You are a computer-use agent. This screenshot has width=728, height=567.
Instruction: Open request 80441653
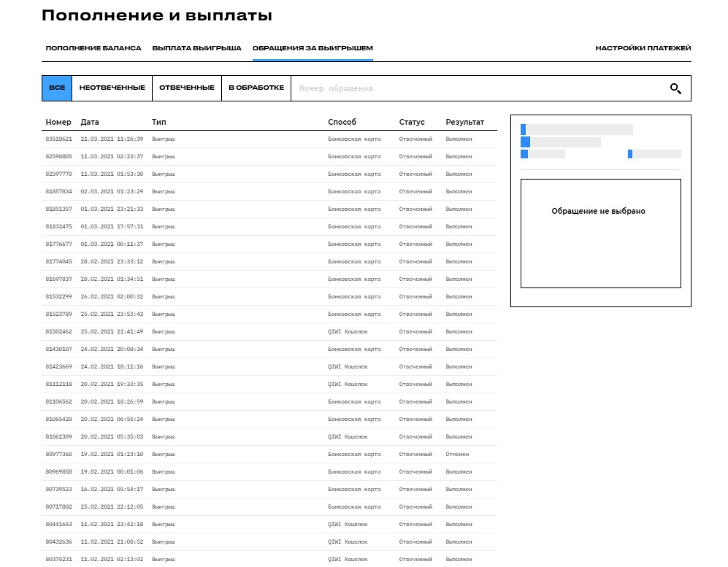coord(269,525)
